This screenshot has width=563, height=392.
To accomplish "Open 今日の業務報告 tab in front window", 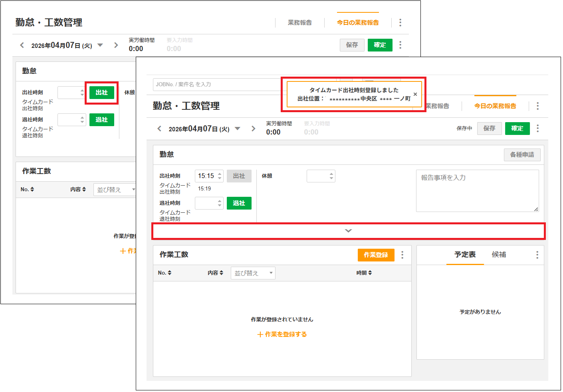I will (x=495, y=106).
